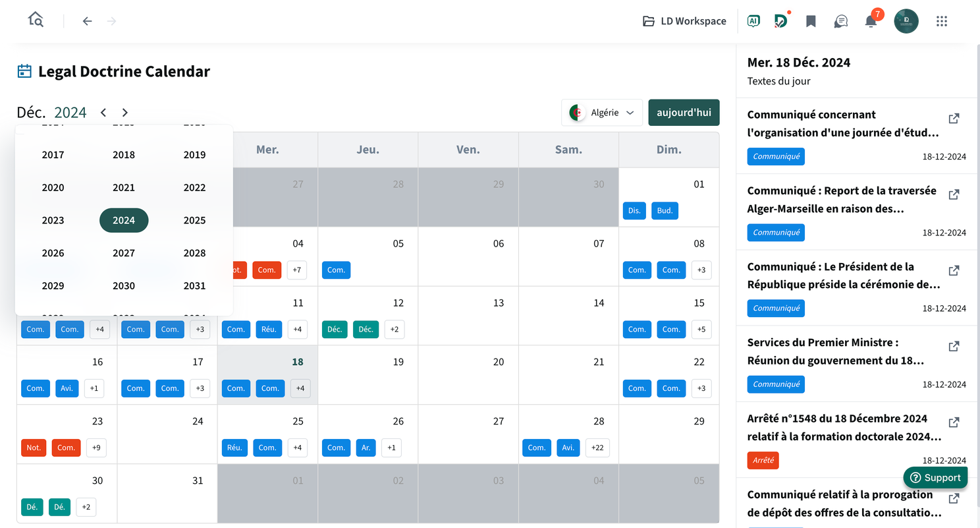This screenshot has width=980, height=528.
Task: Click the user profile avatar
Action: point(906,21)
